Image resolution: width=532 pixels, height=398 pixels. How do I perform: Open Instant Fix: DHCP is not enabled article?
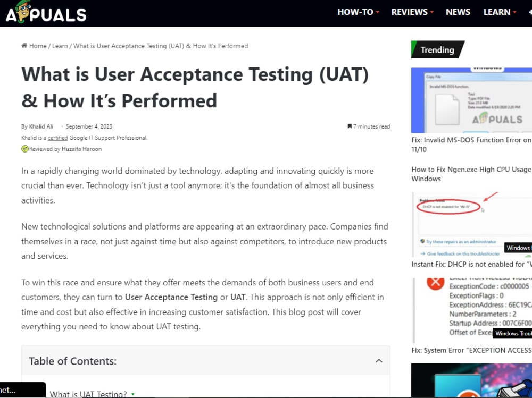pos(471,265)
